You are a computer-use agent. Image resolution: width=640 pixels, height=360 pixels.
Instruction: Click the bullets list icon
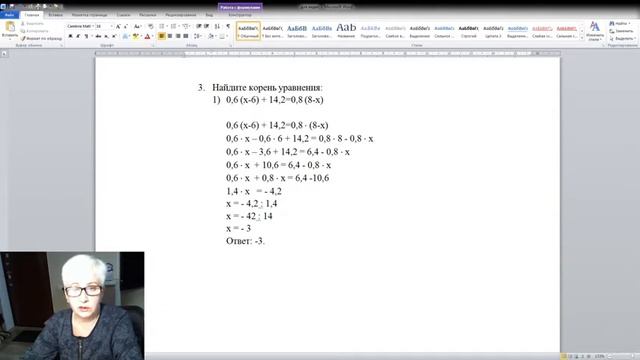(x=162, y=26)
